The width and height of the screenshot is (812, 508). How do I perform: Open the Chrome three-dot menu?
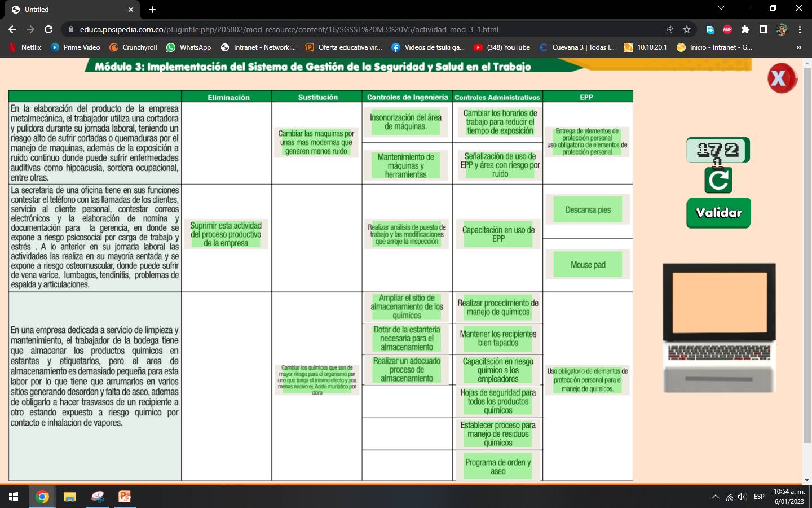tap(800, 29)
